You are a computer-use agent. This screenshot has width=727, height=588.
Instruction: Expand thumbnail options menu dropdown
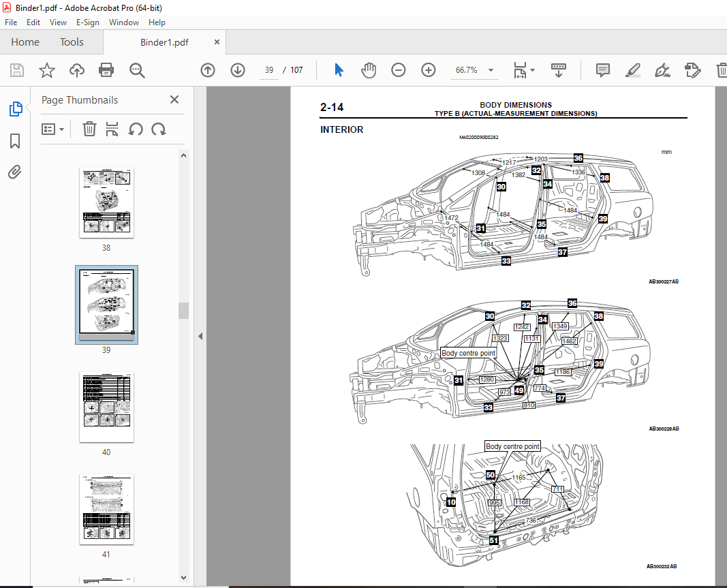click(x=53, y=129)
